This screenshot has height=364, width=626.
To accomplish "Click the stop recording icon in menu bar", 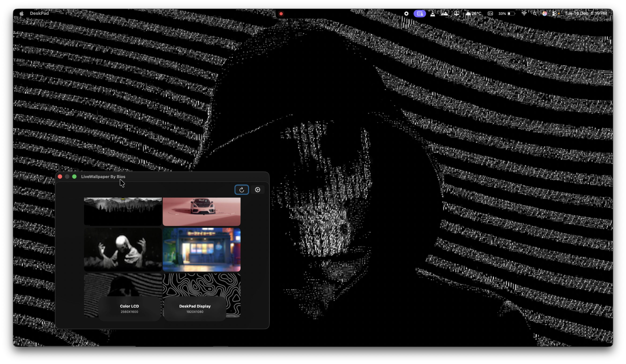I will (406, 13).
